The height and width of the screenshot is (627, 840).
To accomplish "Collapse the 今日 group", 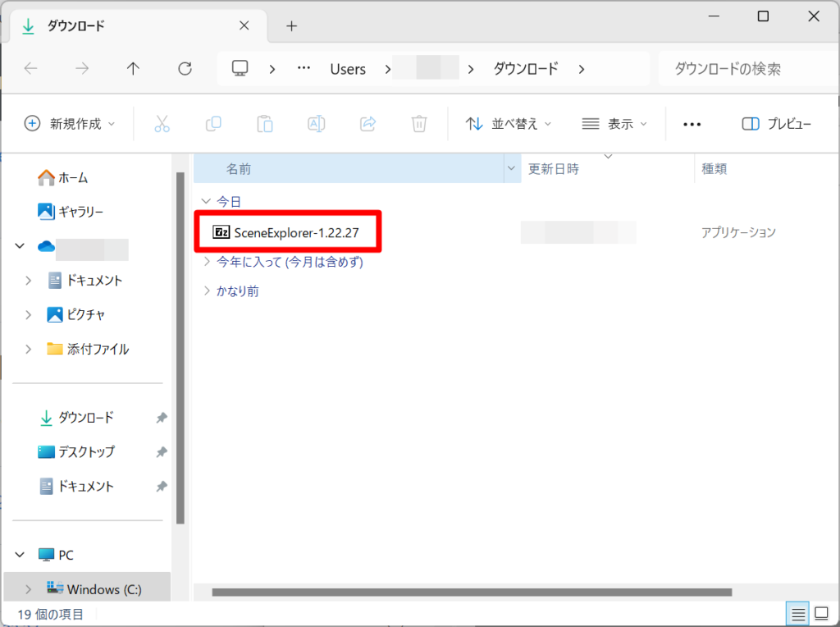I will (206, 201).
